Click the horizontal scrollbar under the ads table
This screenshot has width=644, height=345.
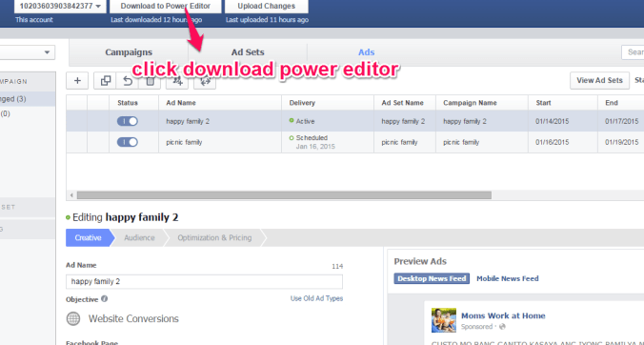click(284, 195)
